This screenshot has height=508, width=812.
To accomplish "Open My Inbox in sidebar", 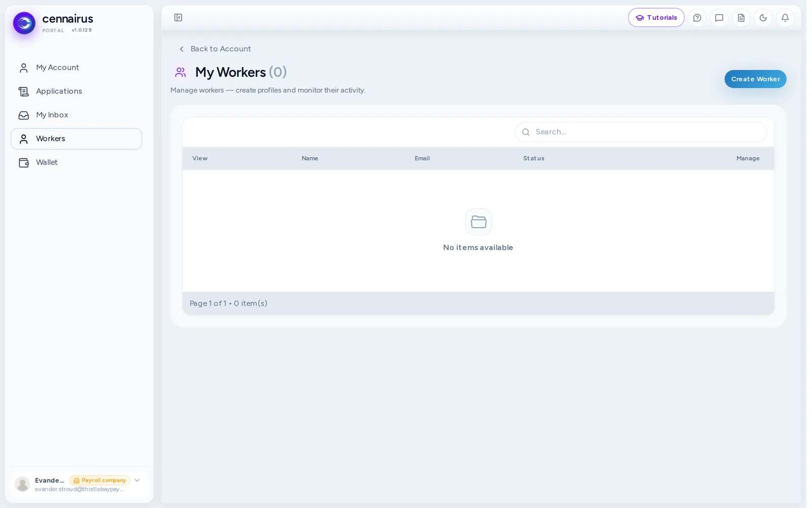I will tap(76, 115).
